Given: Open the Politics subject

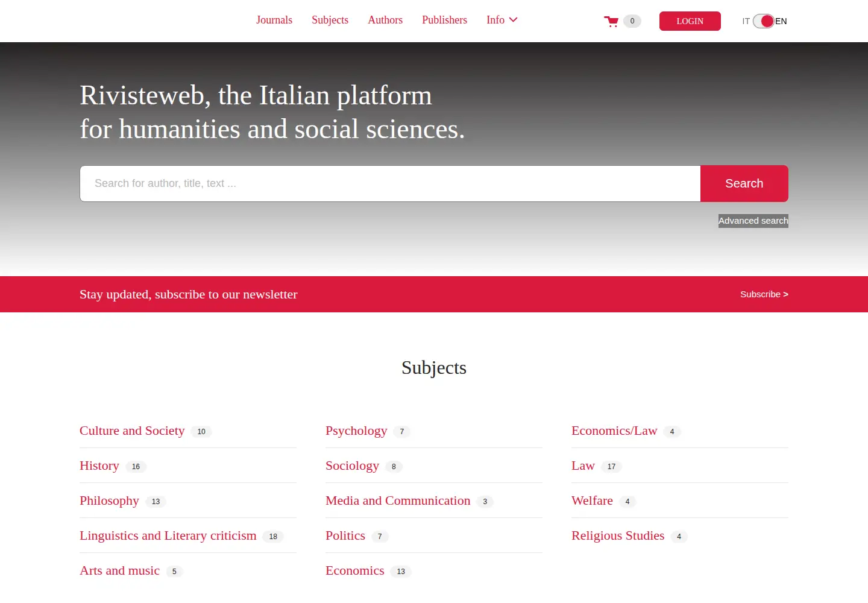Looking at the screenshot, I should click(345, 535).
